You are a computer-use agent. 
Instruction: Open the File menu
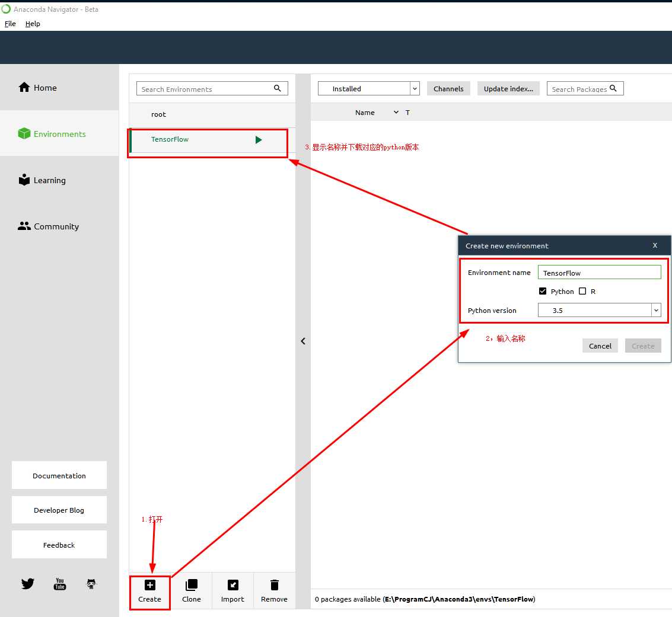(10, 24)
